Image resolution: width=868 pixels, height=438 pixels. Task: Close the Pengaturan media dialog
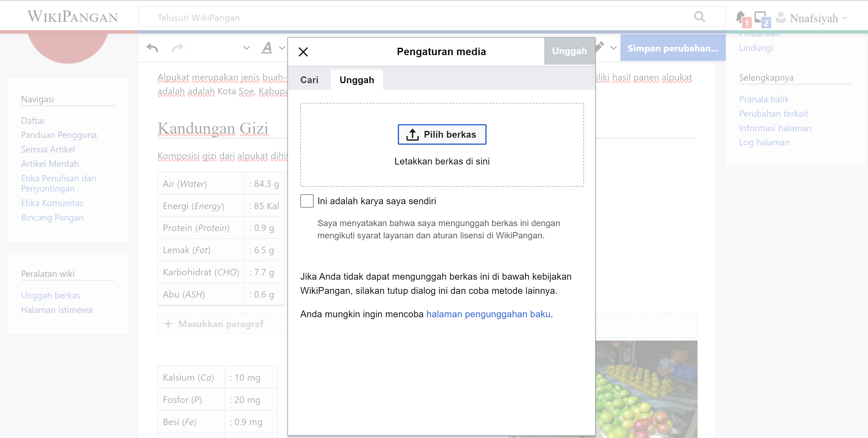pyautogui.click(x=303, y=52)
